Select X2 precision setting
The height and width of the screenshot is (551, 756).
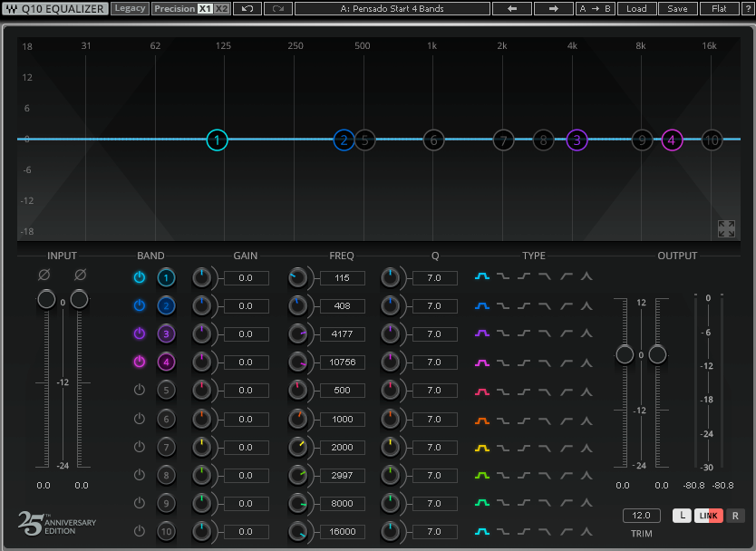[x=221, y=9]
